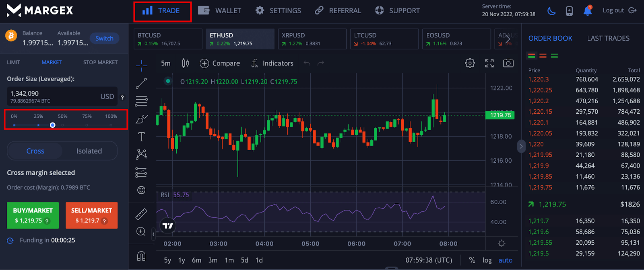
Task: Open the Wallet tab
Action: [x=220, y=11]
